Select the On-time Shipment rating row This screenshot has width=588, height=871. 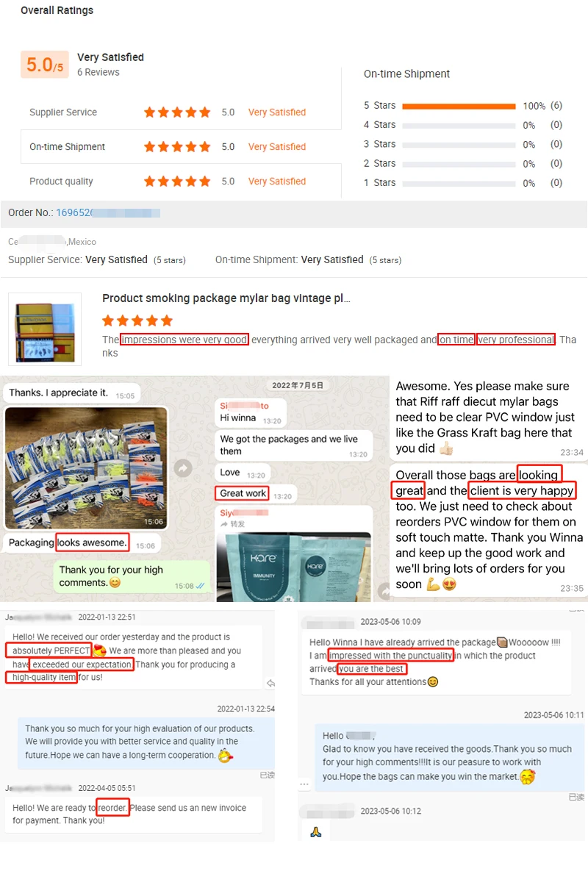(x=181, y=147)
